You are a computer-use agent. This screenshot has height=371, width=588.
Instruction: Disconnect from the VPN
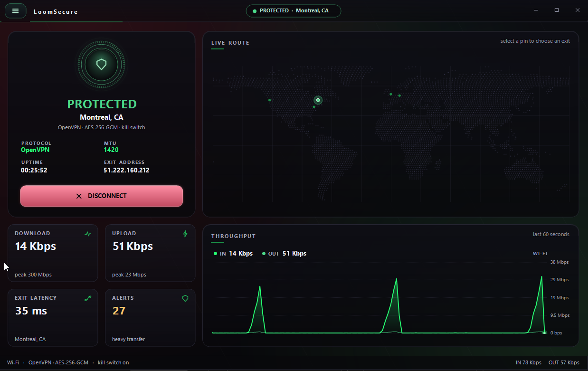pyautogui.click(x=101, y=196)
